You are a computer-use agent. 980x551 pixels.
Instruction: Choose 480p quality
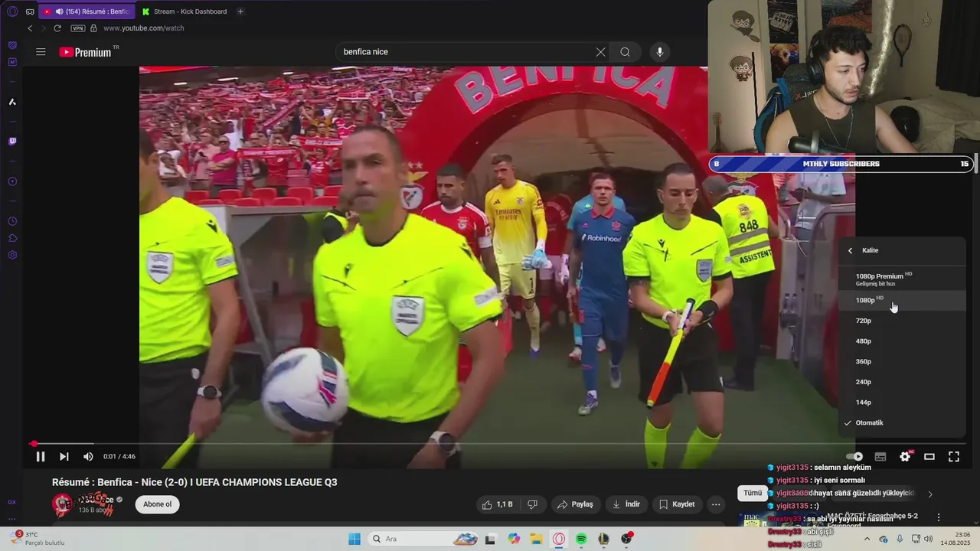coord(902,341)
